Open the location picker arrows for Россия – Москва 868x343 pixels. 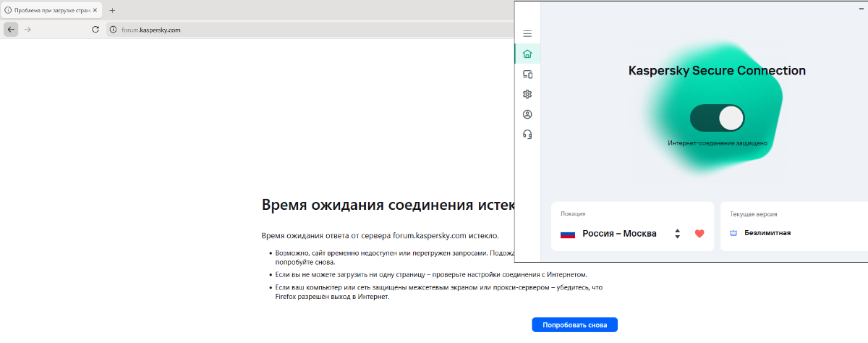pos(677,234)
